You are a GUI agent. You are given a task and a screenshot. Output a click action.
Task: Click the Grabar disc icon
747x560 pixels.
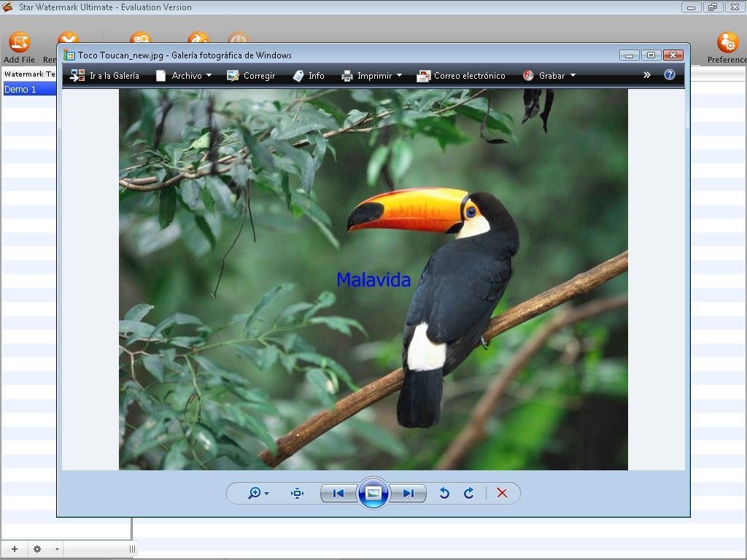(528, 75)
